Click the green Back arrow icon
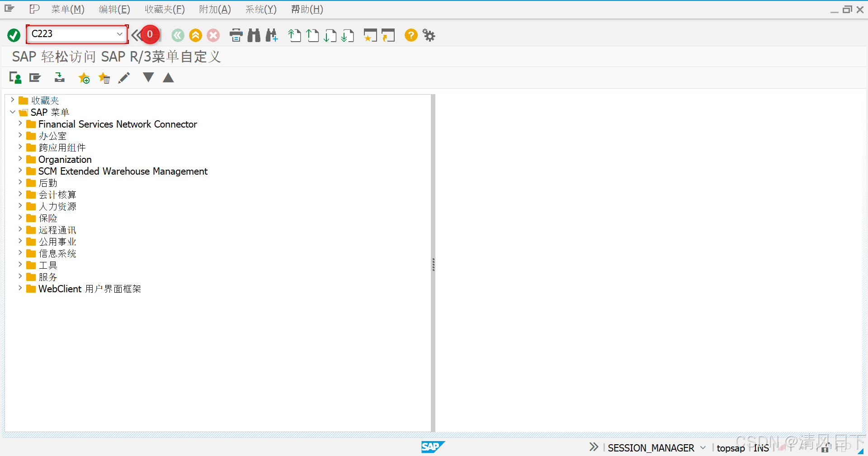This screenshot has width=868, height=456. (178, 35)
